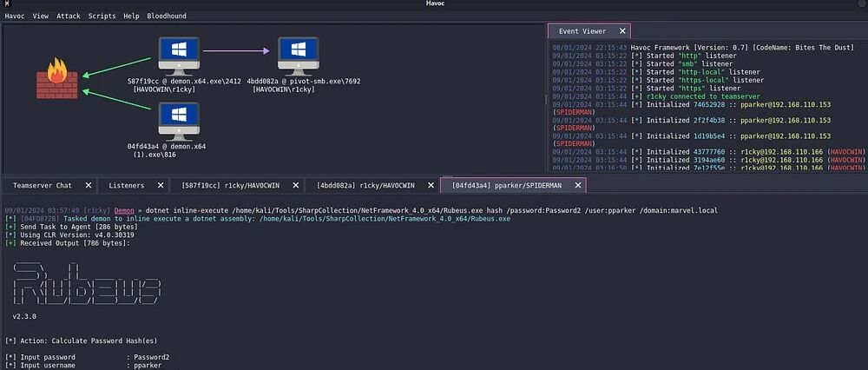Image resolution: width=868 pixels, height=370 pixels.
Task: Click the window icon in the Havoc title bar
Action: click(x=5, y=3)
